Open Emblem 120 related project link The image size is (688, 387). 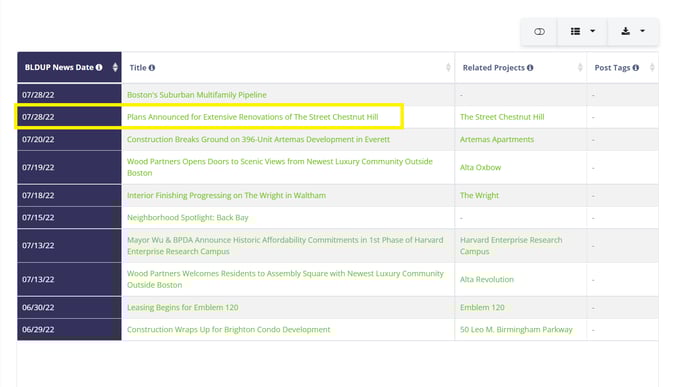[x=482, y=308]
